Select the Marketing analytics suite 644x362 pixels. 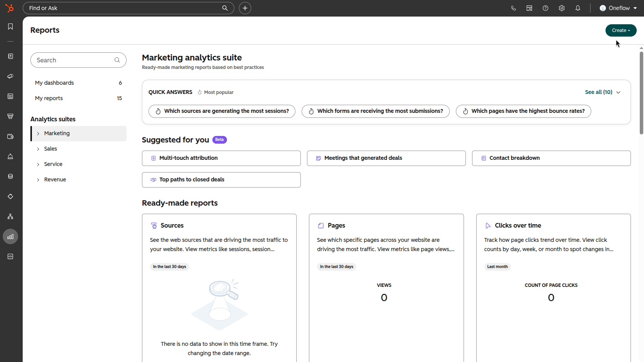[x=78, y=134]
